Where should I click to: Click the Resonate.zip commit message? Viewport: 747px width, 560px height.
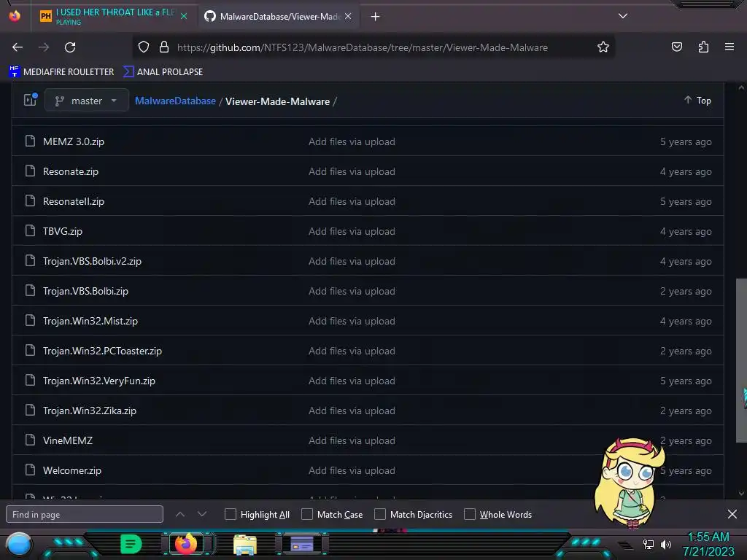pyautogui.click(x=352, y=171)
